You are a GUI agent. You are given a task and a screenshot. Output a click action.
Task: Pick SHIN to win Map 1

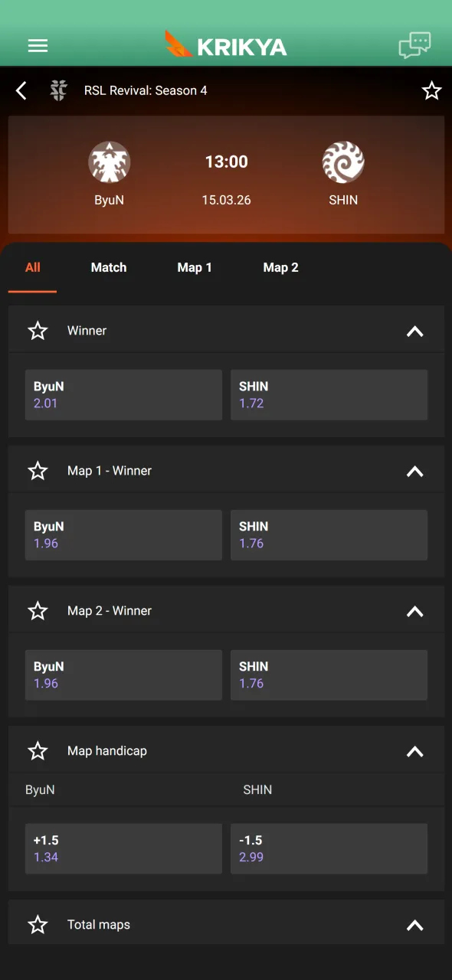click(329, 534)
